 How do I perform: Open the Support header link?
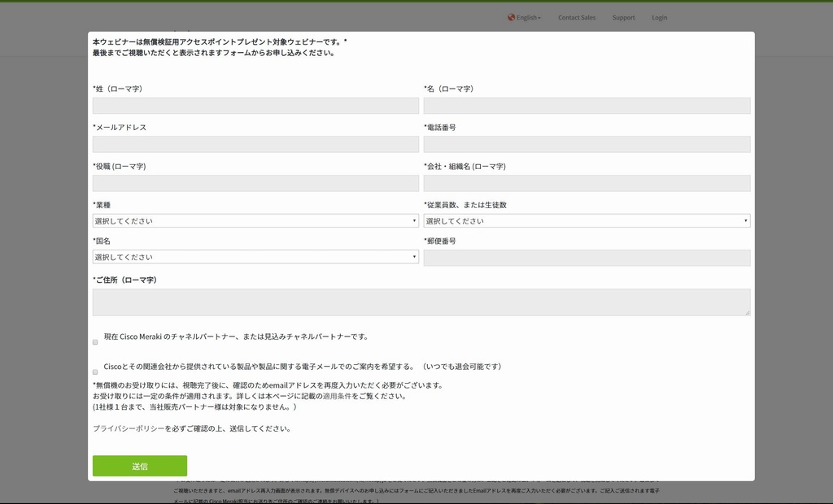[x=623, y=18]
